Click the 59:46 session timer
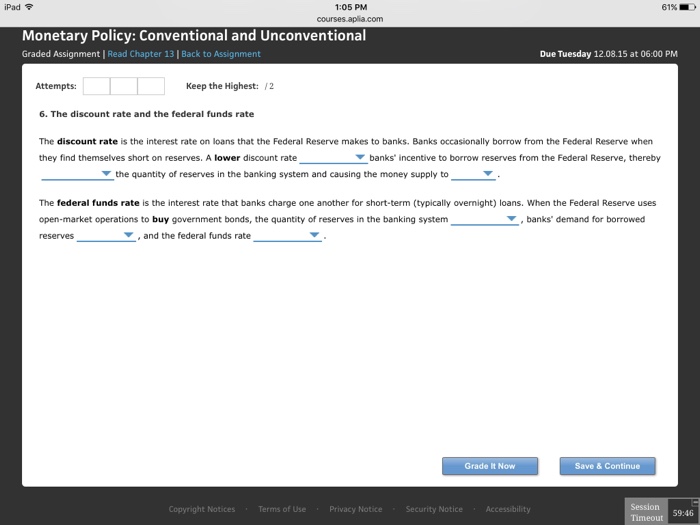The height and width of the screenshot is (525, 700). [x=683, y=513]
